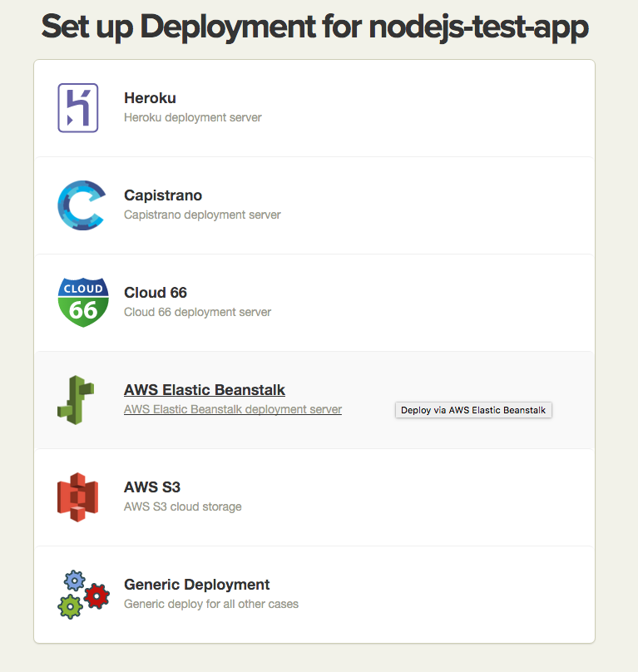638x672 pixels.
Task: Select the blue Capistrano 'C' logo
Action: [81, 205]
